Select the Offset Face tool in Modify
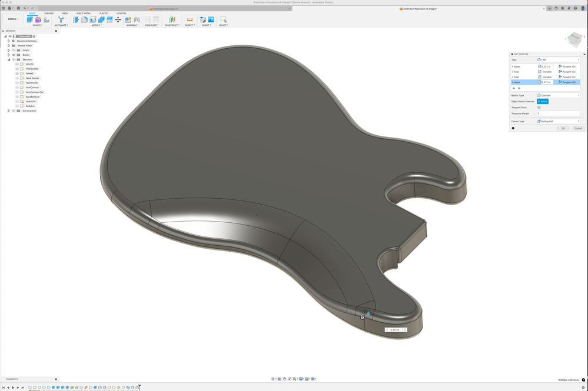The height and width of the screenshot is (391, 588). tap(109, 19)
